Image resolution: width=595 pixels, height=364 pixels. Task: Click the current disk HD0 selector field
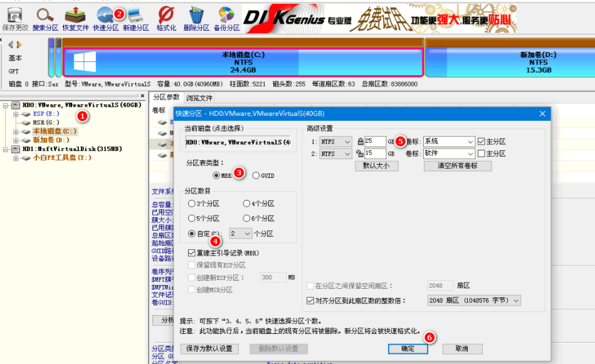click(x=238, y=142)
